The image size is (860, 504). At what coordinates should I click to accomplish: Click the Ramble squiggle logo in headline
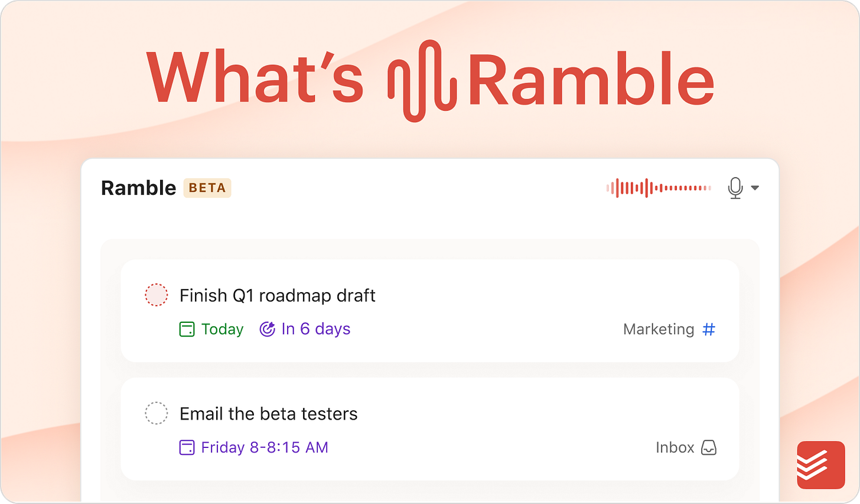point(422,81)
